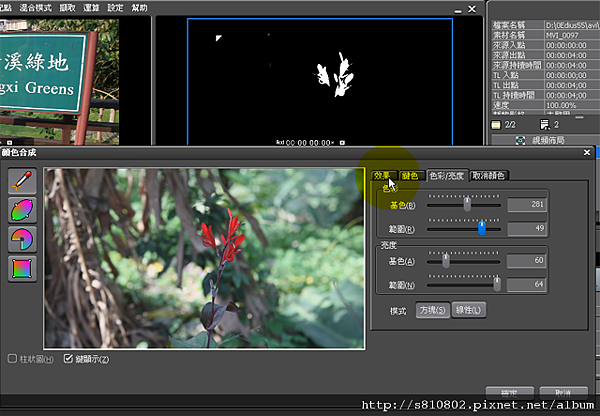
Task: Click the blue chroma 範圍 slider handle
Action: (482, 228)
